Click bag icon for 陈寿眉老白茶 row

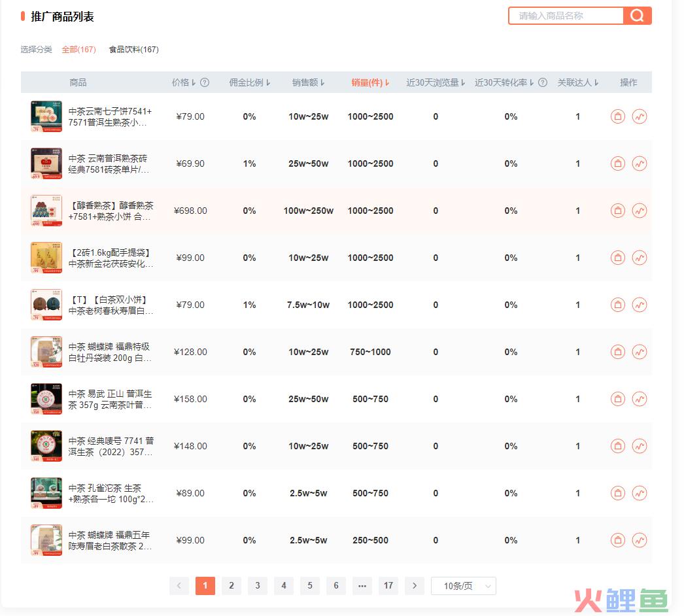[618, 541]
